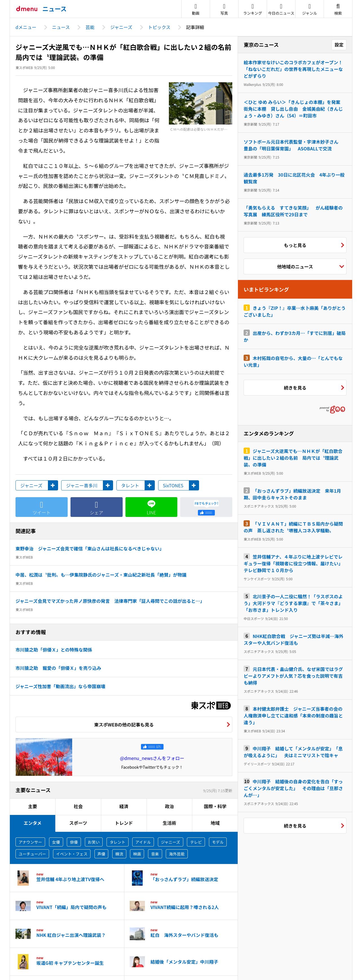Open 絵本作家せなけいこ collaboration cafe news
The width and height of the screenshot is (362, 980).
click(x=293, y=69)
